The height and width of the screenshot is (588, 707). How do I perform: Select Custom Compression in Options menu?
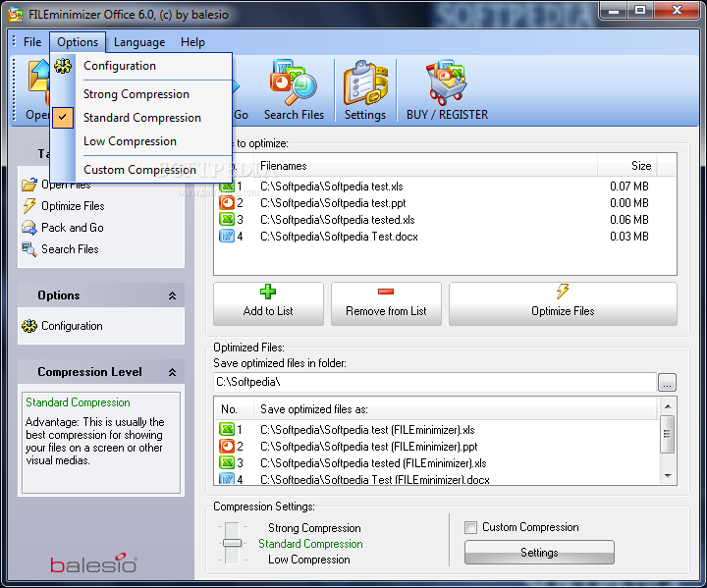point(141,170)
